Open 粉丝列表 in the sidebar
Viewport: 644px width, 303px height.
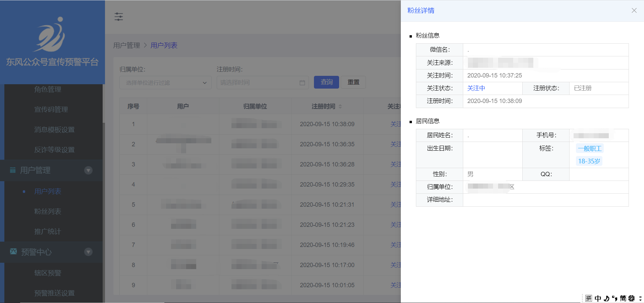point(48,211)
